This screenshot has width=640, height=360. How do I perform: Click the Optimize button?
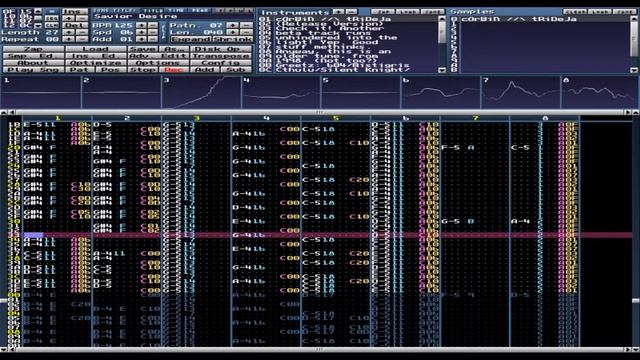tap(96, 63)
